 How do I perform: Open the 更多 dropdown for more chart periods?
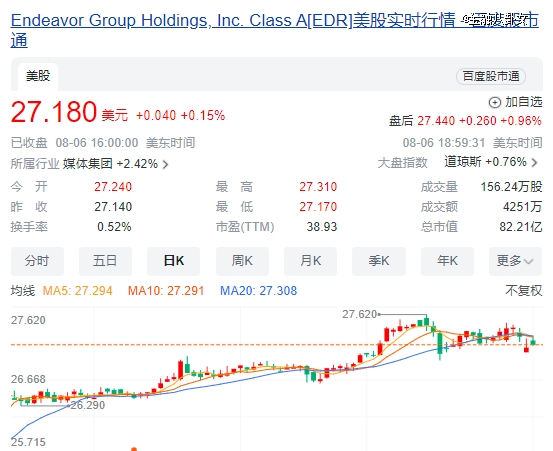[515, 261]
